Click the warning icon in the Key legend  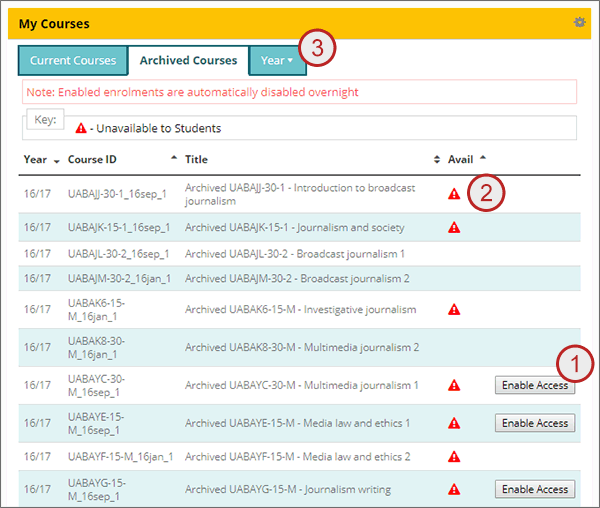(x=81, y=128)
